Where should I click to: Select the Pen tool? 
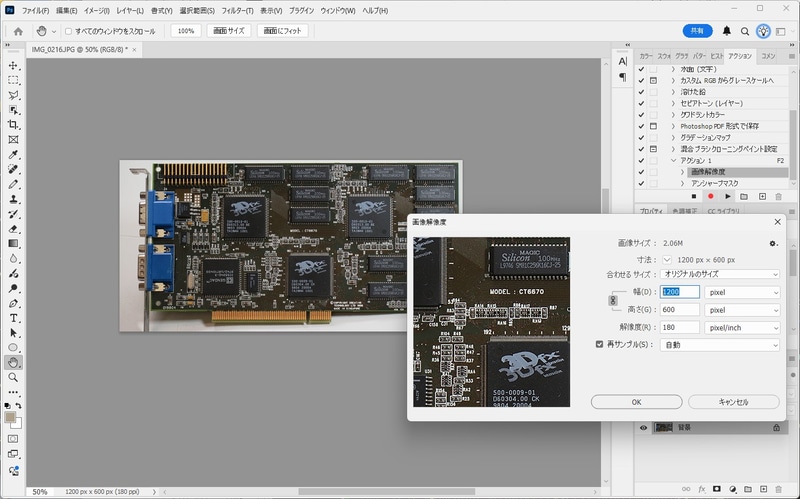tap(13, 304)
